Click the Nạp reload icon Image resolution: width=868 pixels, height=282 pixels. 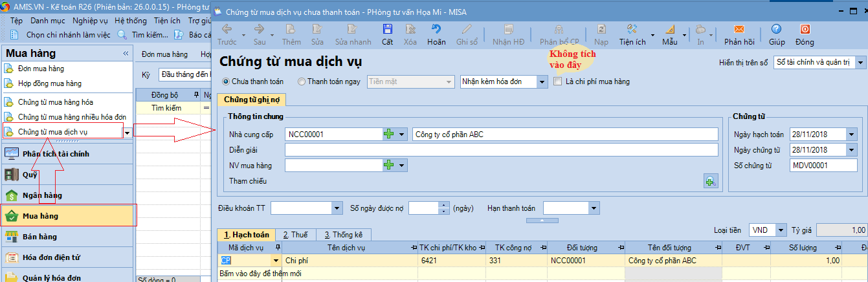point(601,29)
